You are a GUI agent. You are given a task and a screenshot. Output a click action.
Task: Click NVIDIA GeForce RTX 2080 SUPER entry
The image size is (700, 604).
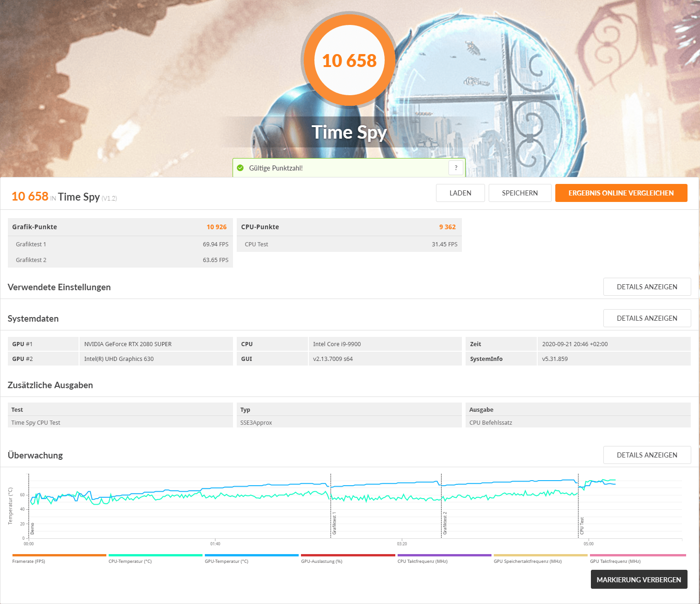[128, 344]
